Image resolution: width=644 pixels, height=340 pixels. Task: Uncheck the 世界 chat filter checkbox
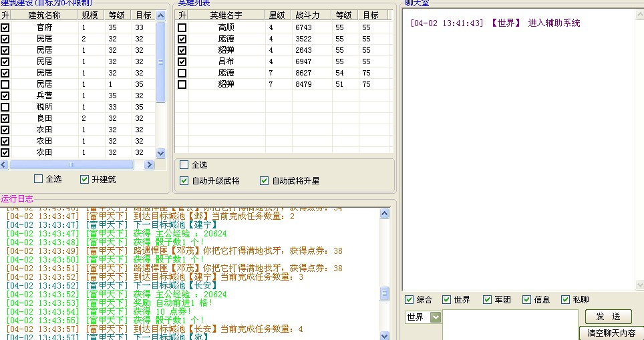click(x=447, y=299)
